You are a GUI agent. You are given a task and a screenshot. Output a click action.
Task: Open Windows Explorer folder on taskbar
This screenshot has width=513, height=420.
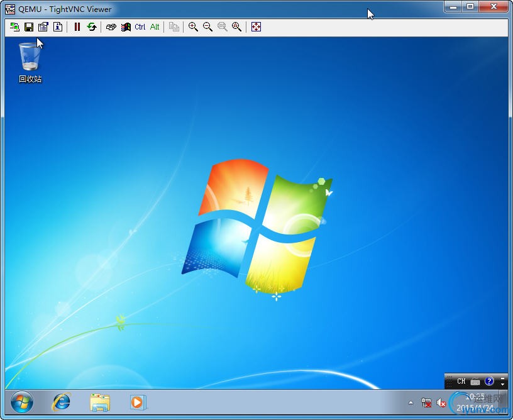100,402
